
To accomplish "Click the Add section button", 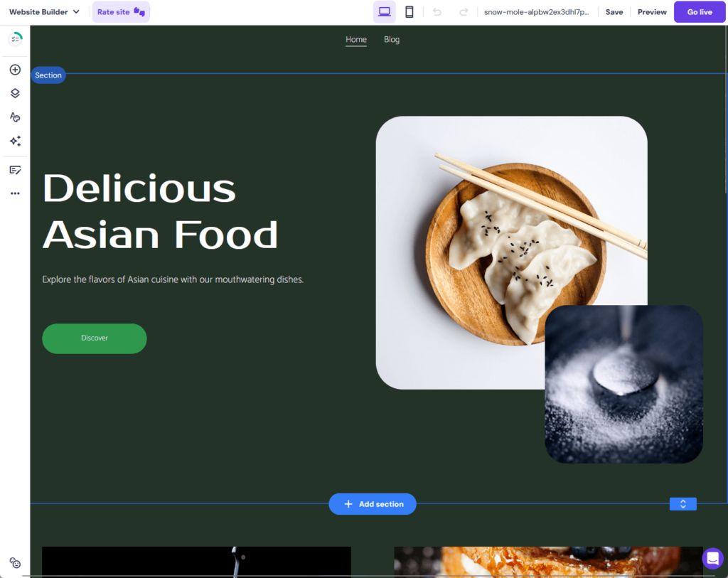I will [373, 504].
